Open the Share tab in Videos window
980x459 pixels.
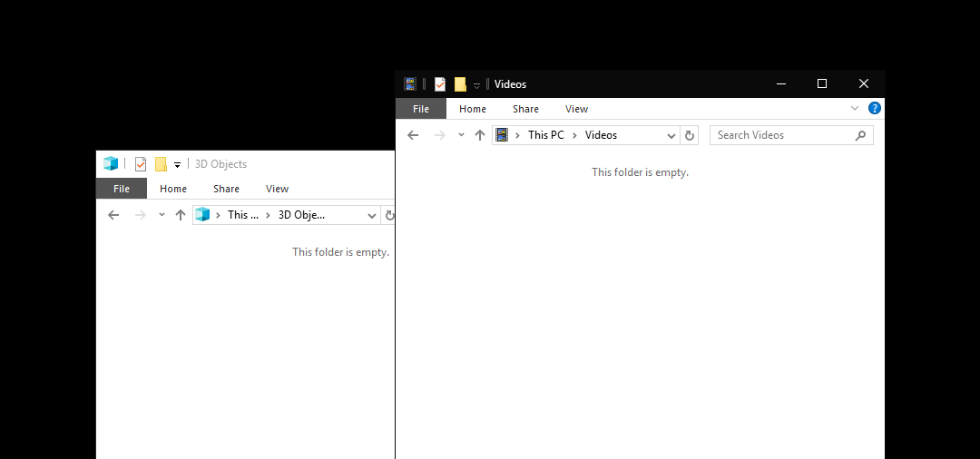(525, 109)
